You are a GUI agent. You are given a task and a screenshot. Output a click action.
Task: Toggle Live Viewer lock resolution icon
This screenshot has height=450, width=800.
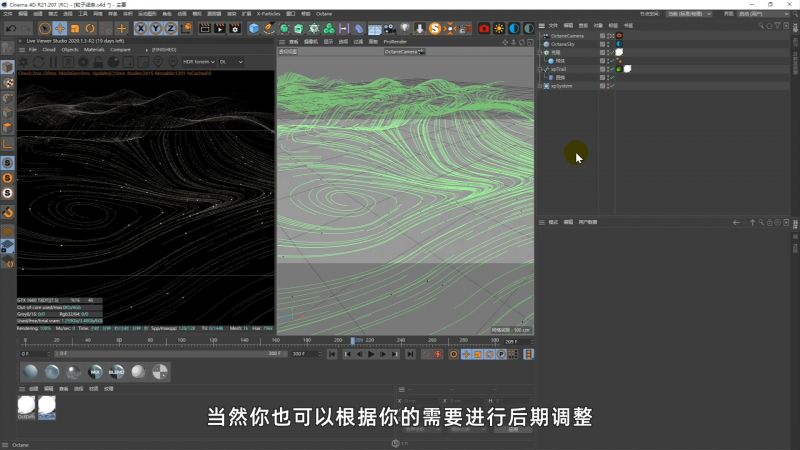(98, 62)
